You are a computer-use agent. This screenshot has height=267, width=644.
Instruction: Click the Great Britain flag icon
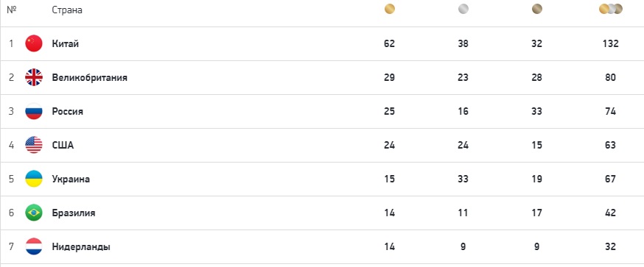click(x=34, y=77)
